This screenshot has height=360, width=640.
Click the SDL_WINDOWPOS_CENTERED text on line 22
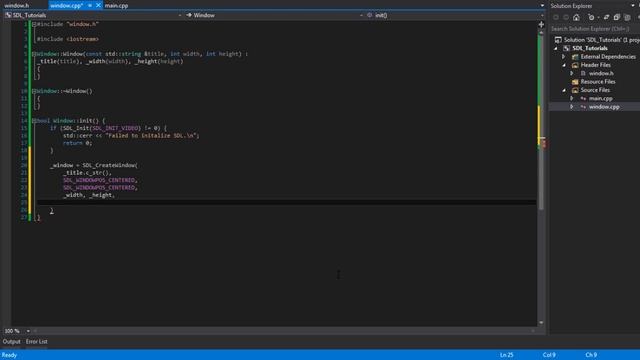click(99, 180)
